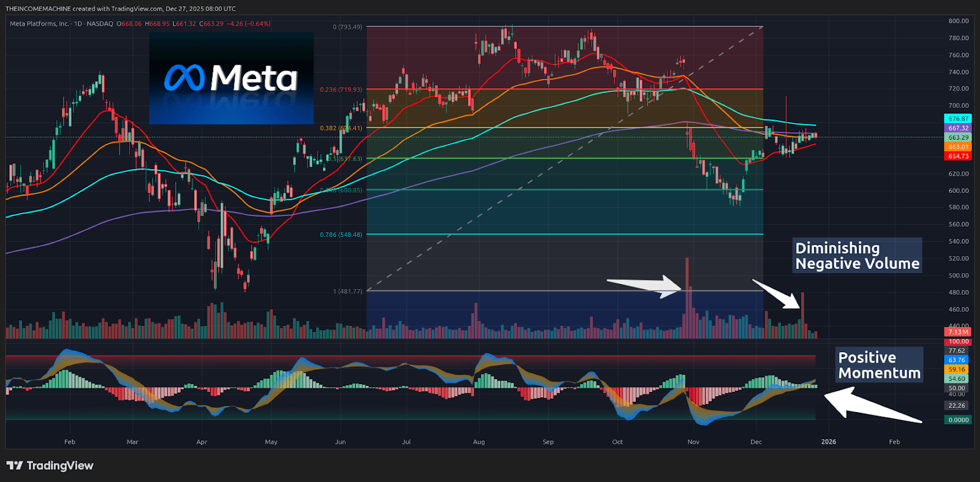Click the 760.00 price axis label

coord(959,55)
